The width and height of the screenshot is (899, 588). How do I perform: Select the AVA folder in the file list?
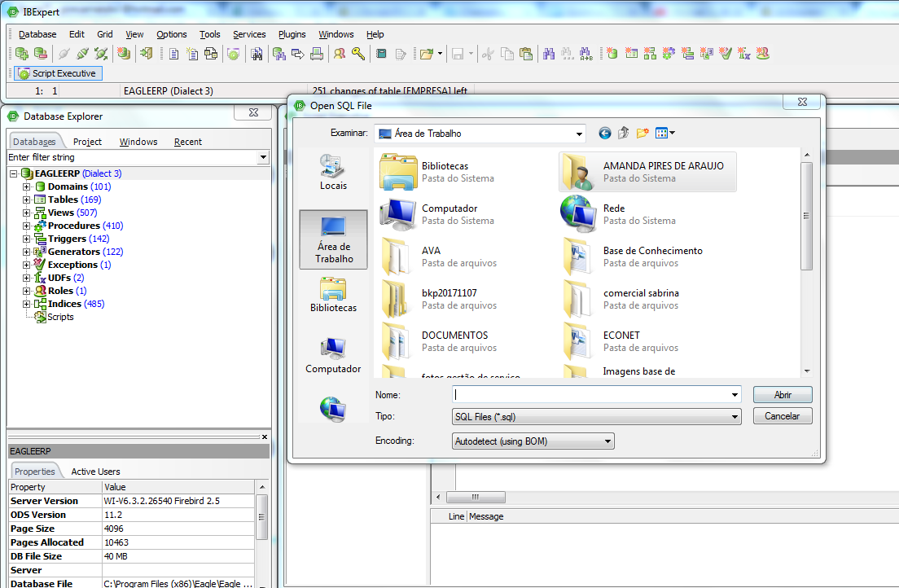point(440,257)
